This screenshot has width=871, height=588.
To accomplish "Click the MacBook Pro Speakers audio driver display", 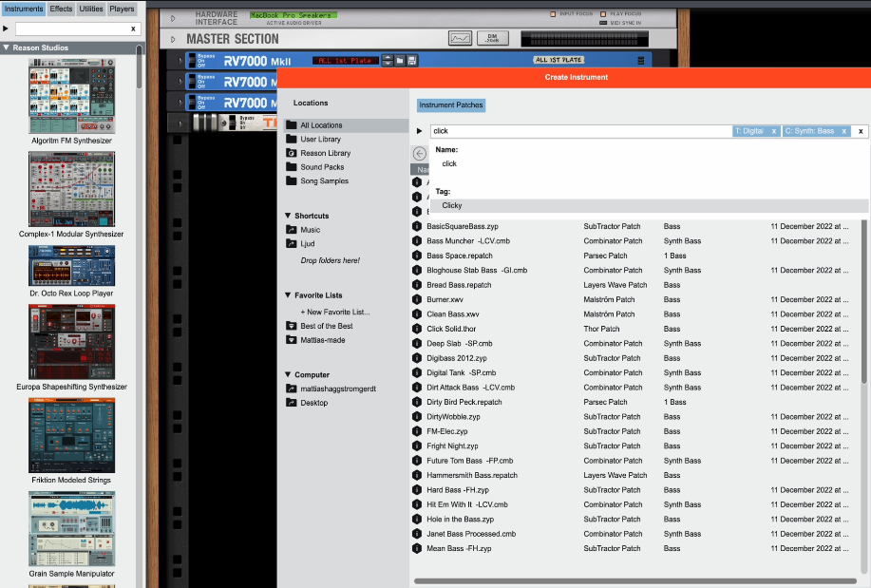I will (293, 15).
